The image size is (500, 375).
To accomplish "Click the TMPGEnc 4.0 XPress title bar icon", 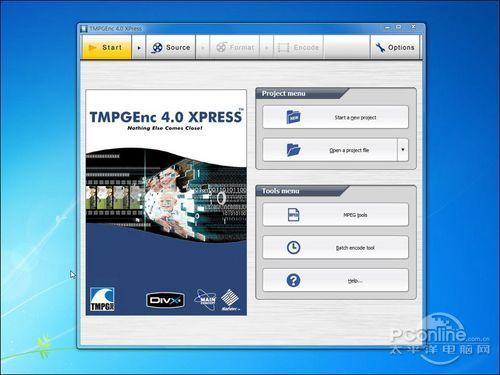I will [84, 29].
